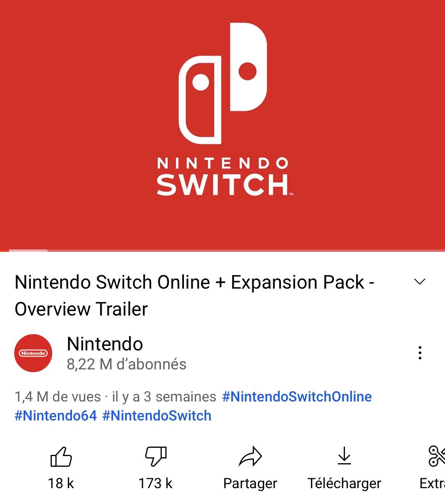Tap the download arrow icon
The height and width of the screenshot is (504, 445).
(345, 456)
